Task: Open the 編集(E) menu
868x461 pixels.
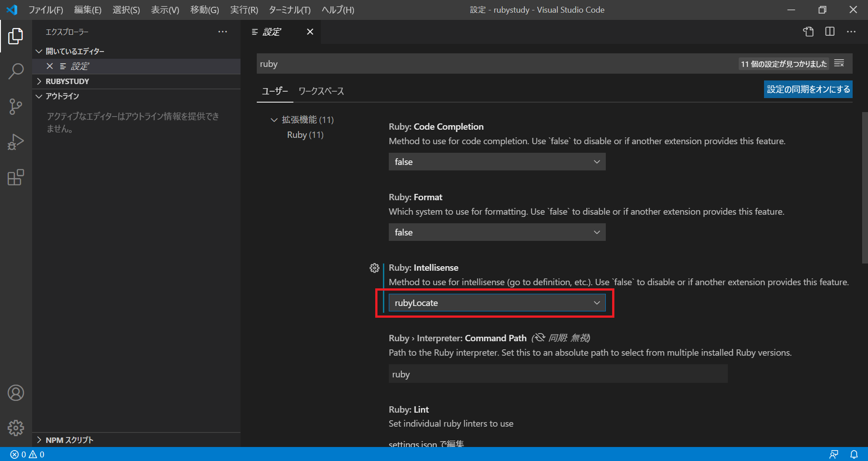Action: 88,9
